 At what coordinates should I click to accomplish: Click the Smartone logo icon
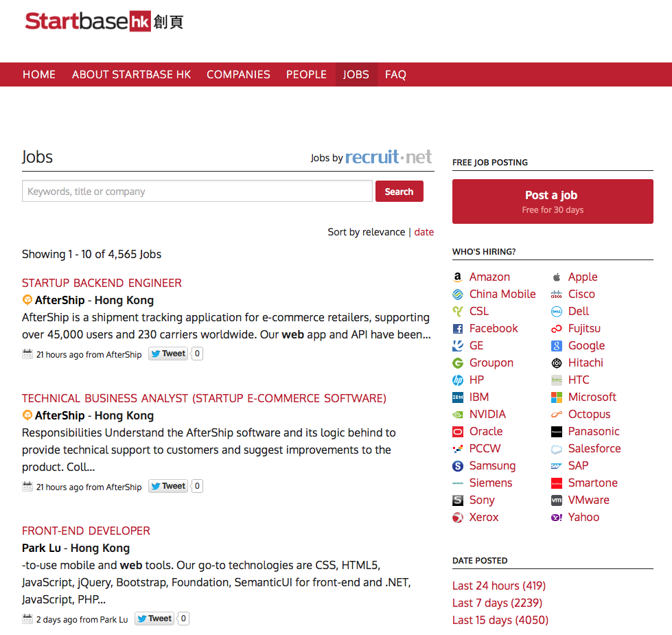tap(556, 483)
